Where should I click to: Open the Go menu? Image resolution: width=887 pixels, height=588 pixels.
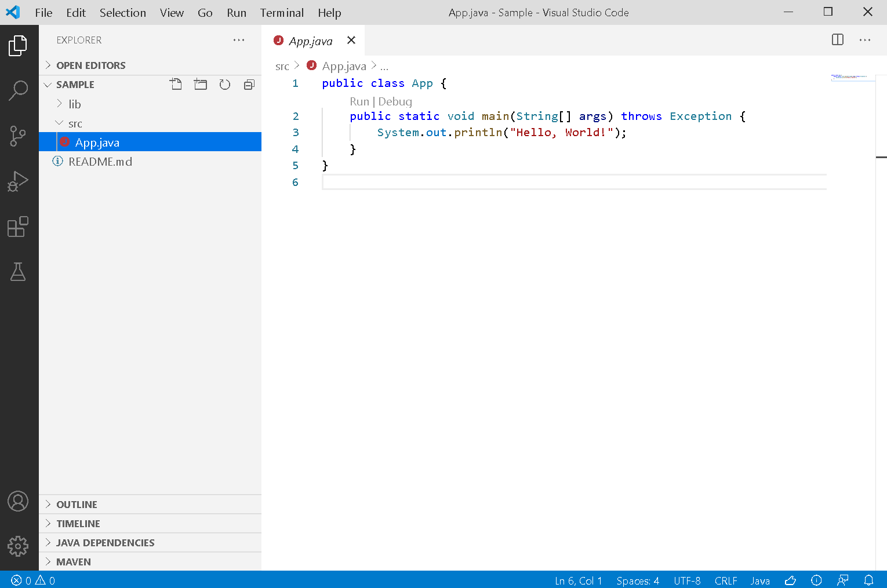(x=205, y=13)
